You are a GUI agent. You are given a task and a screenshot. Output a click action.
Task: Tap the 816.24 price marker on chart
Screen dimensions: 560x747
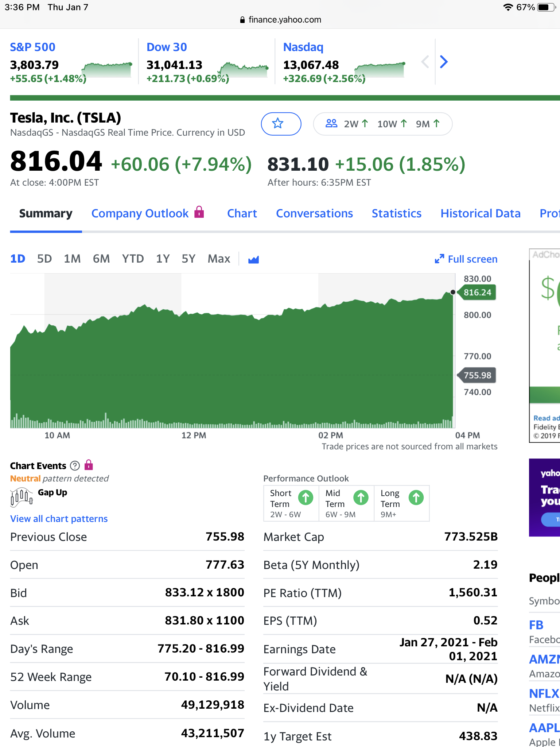(x=477, y=293)
